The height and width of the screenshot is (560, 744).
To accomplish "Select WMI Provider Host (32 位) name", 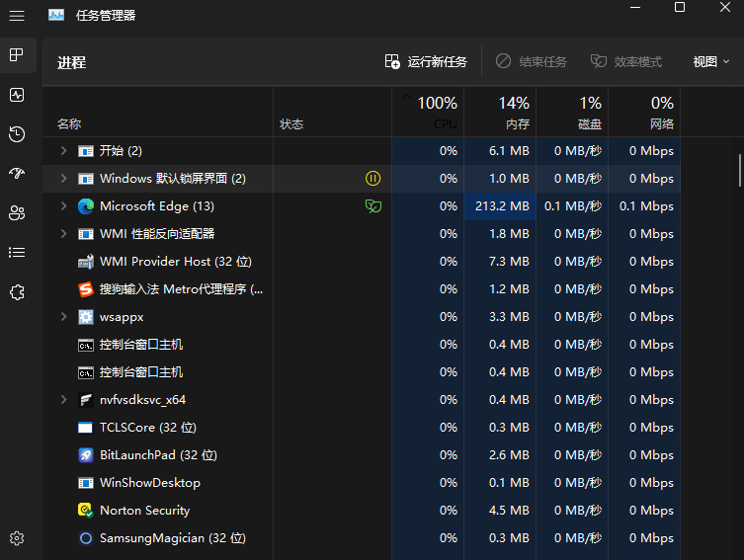I will [x=176, y=262].
